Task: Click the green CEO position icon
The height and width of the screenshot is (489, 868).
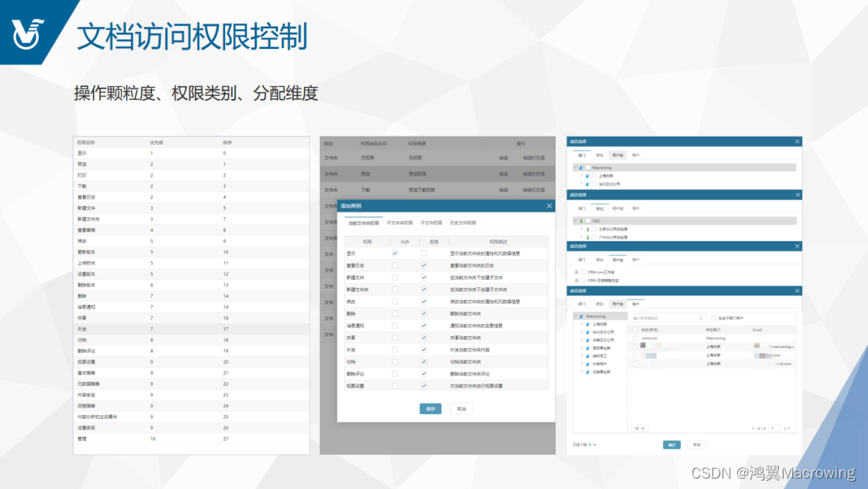Action: pyautogui.click(x=581, y=221)
